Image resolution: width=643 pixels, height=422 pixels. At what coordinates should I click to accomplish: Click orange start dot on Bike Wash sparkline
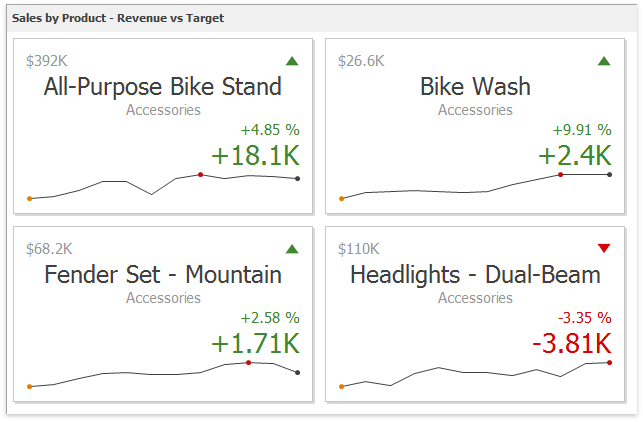tap(342, 198)
